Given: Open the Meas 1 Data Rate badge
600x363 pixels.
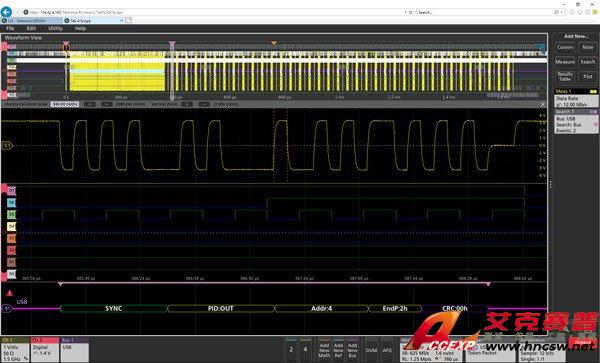Looking at the screenshot, I should pyautogui.click(x=576, y=98).
